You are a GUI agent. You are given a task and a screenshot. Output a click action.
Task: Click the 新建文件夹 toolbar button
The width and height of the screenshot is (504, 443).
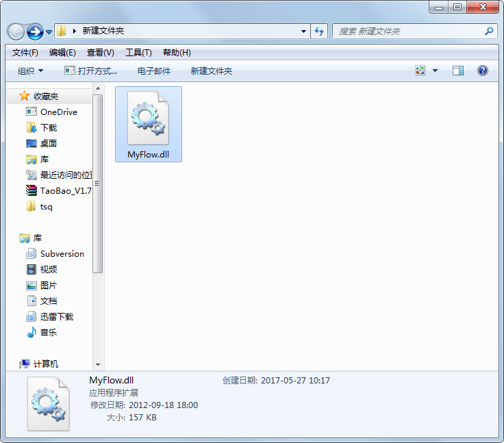pos(211,71)
